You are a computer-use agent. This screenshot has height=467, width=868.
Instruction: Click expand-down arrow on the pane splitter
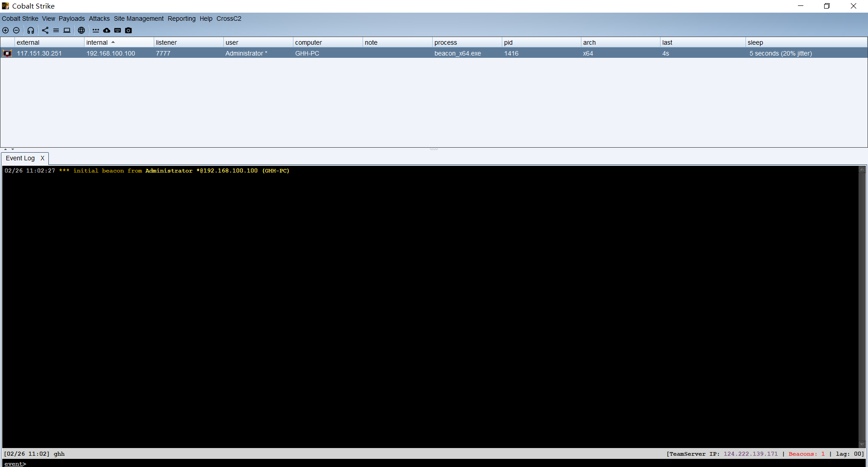pyautogui.click(x=13, y=149)
